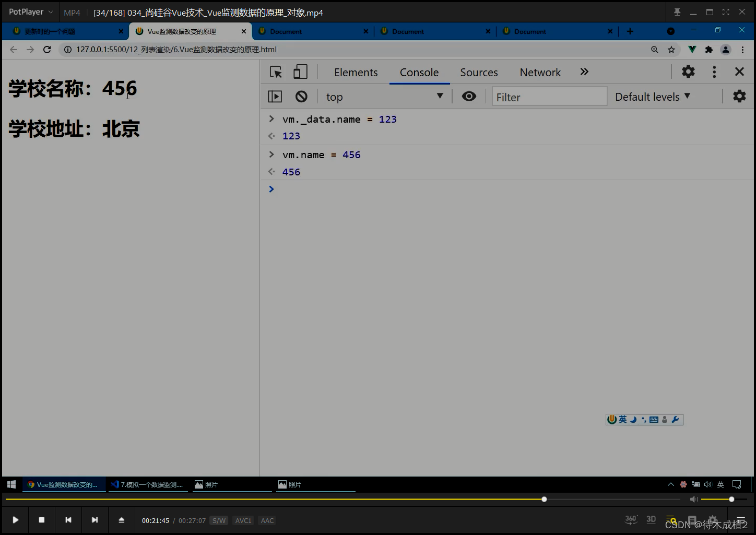Stop video playback

42,520
